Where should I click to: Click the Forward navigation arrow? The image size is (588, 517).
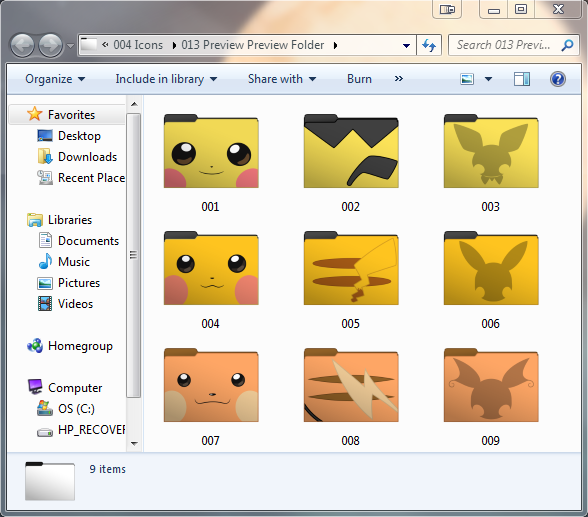[x=51, y=45]
